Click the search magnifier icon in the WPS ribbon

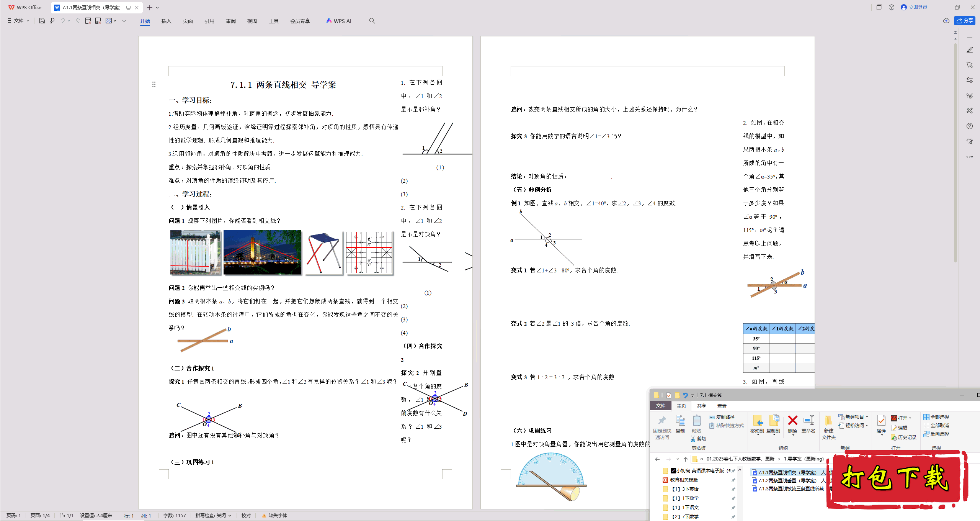[x=372, y=21]
